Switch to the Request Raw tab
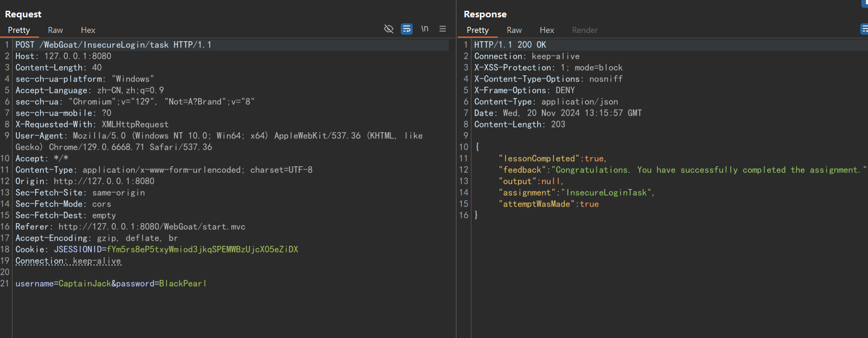 pyautogui.click(x=56, y=30)
